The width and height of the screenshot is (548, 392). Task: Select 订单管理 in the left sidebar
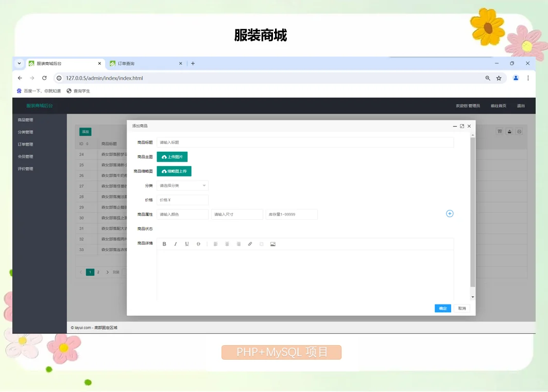point(25,144)
